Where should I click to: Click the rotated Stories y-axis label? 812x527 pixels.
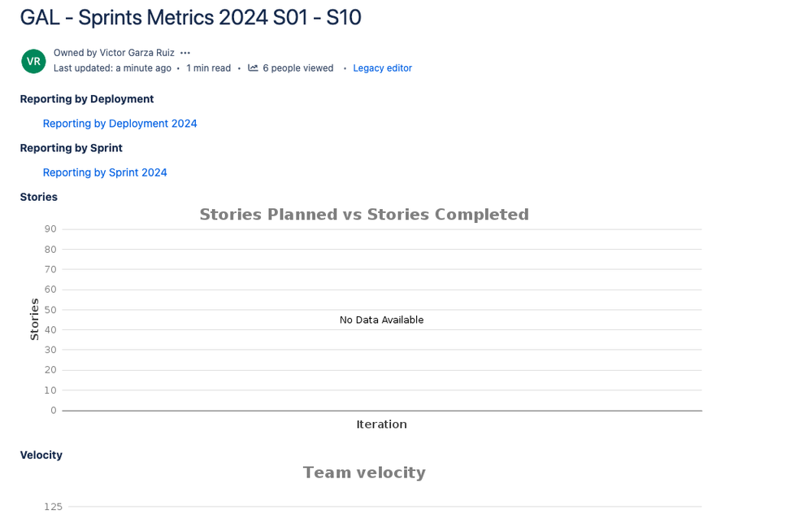click(x=34, y=319)
